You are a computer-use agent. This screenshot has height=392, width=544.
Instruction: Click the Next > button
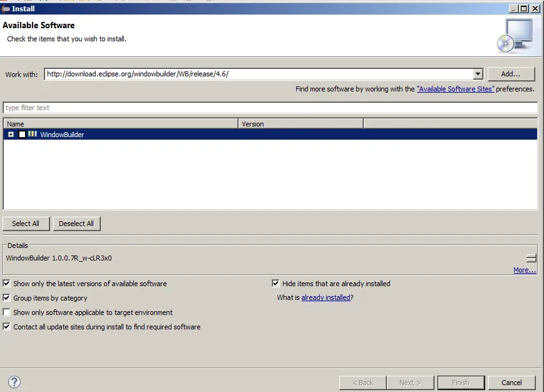410,383
